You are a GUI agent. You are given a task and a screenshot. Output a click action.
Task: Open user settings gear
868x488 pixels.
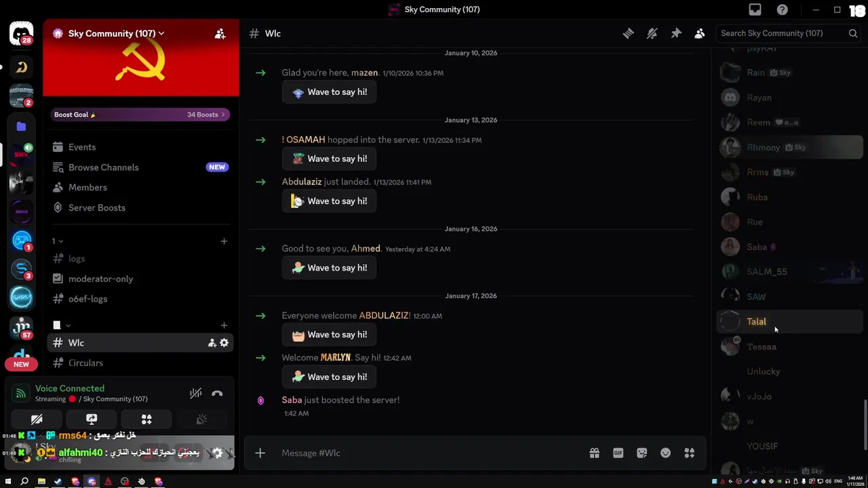pos(216,453)
